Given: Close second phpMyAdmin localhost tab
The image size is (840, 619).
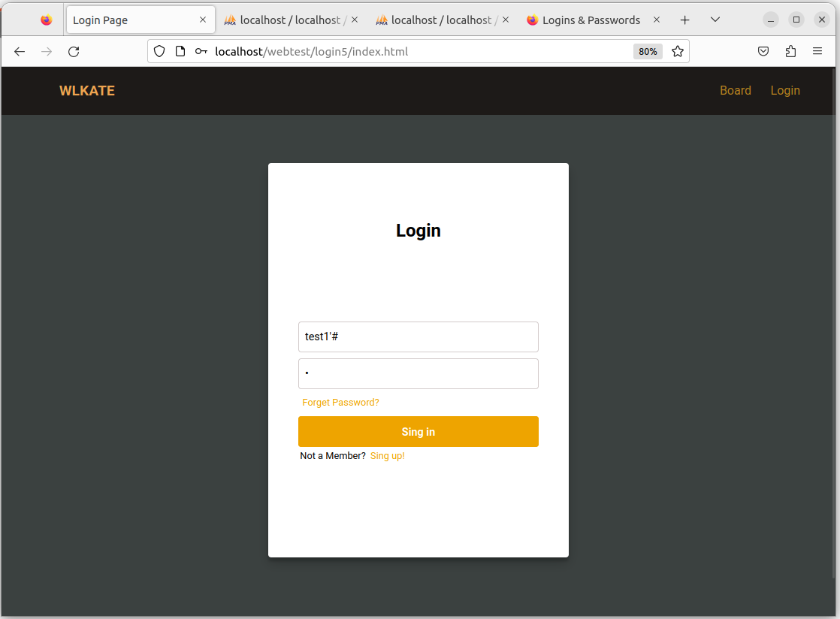Looking at the screenshot, I should [x=506, y=20].
